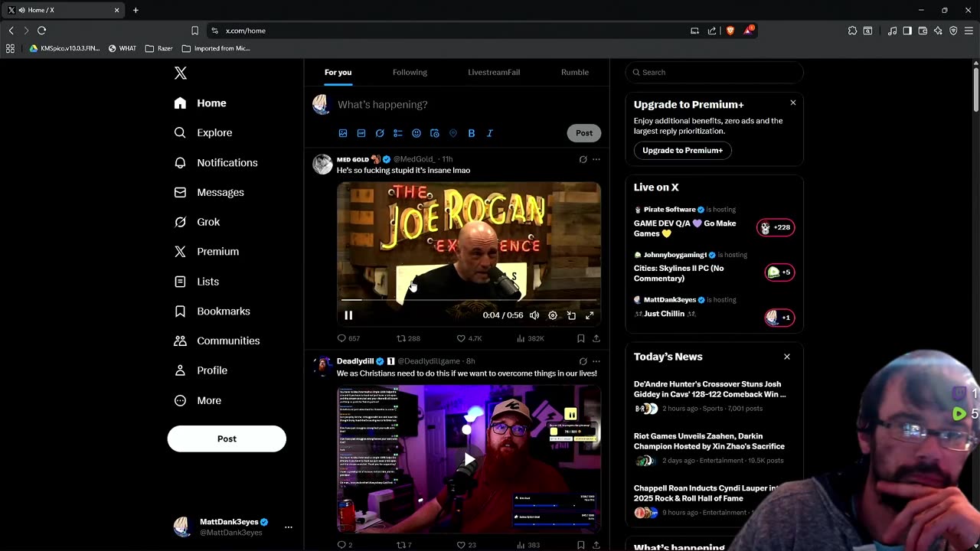
Task: Mute the Joe Rogan video volume
Action: coord(534,315)
